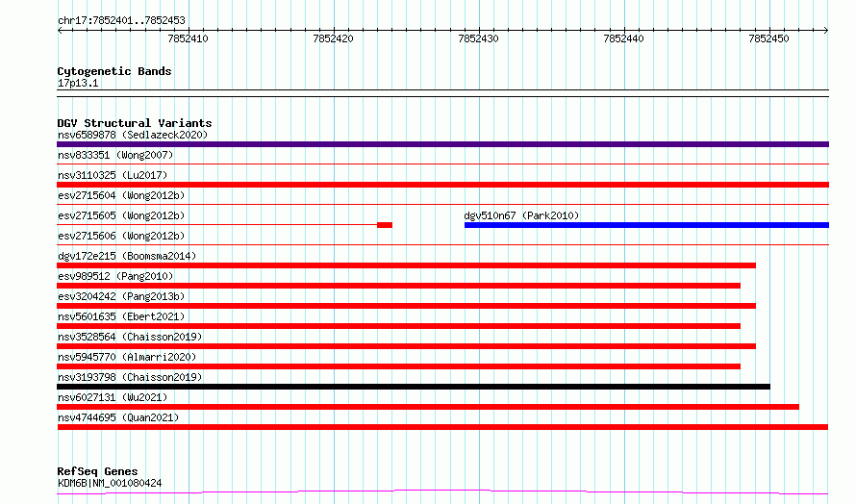The image size is (856, 504).
Task: Click the nsv5601635 (Ebert2021) label
Action: click(x=121, y=316)
